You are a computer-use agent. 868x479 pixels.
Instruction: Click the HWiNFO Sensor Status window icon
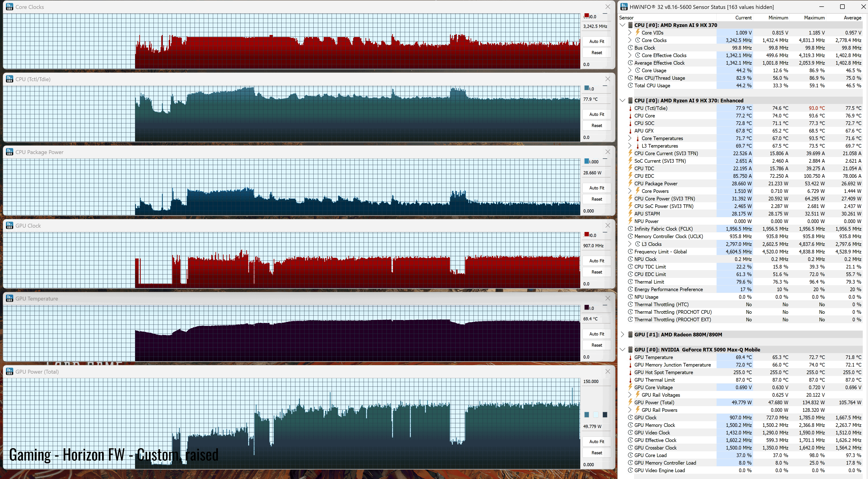pos(624,7)
